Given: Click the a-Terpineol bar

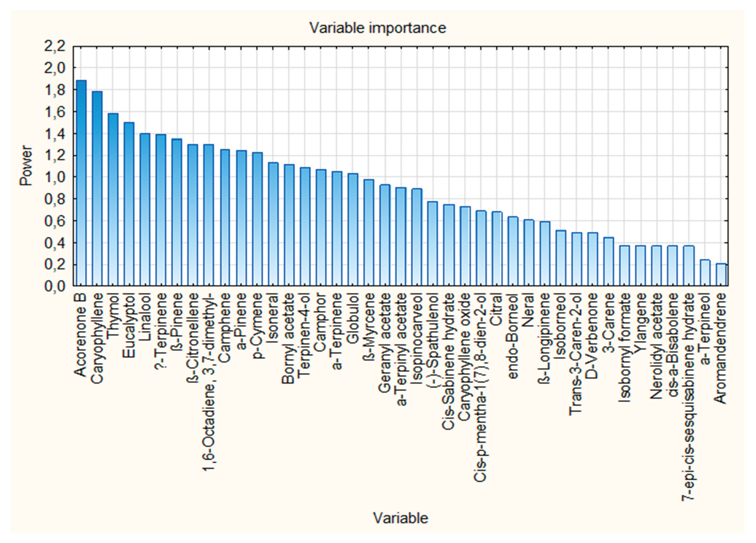Looking at the screenshot, I should pyautogui.click(x=705, y=273).
